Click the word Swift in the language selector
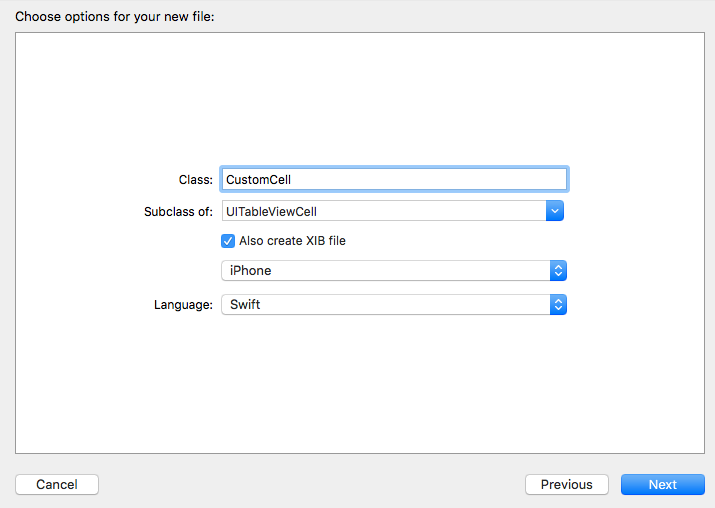 245,304
